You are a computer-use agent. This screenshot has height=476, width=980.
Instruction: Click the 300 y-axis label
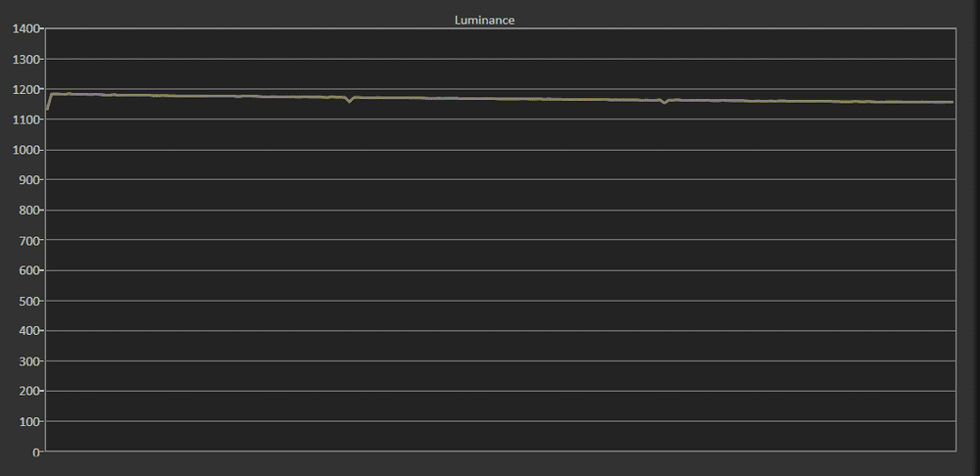26,362
